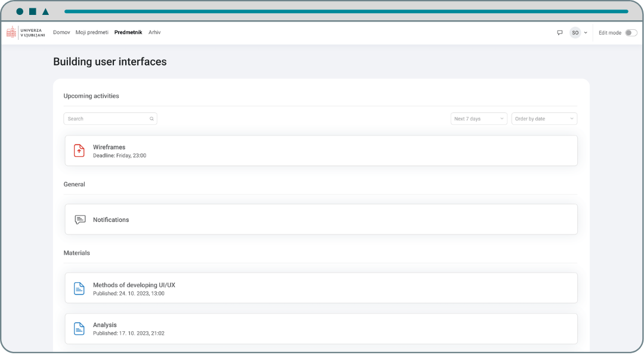
Task: Click the Deadline: Friday, 23:00 text
Action: click(119, 156)
